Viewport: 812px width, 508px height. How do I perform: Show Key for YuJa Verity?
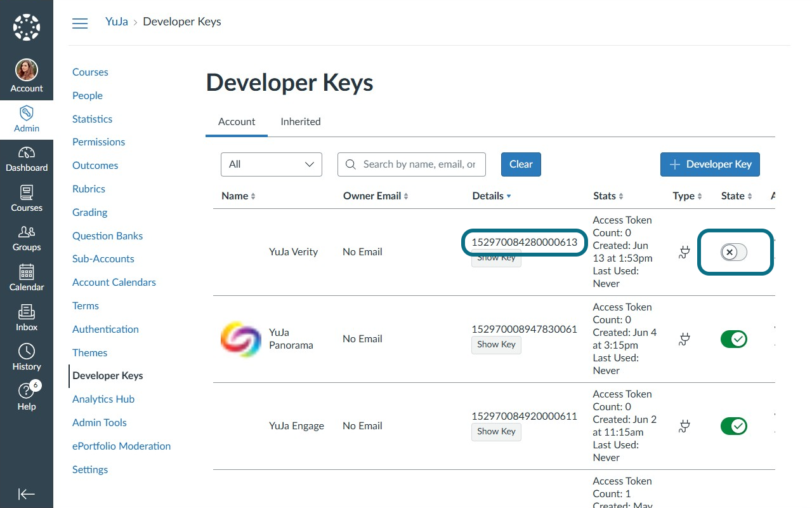click(x=496, y=258)
